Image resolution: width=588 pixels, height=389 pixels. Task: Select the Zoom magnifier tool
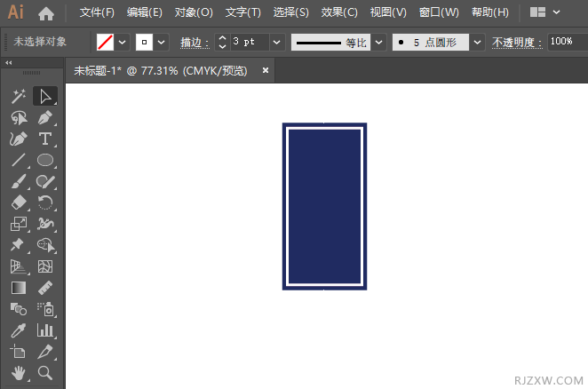coord(45,373)
